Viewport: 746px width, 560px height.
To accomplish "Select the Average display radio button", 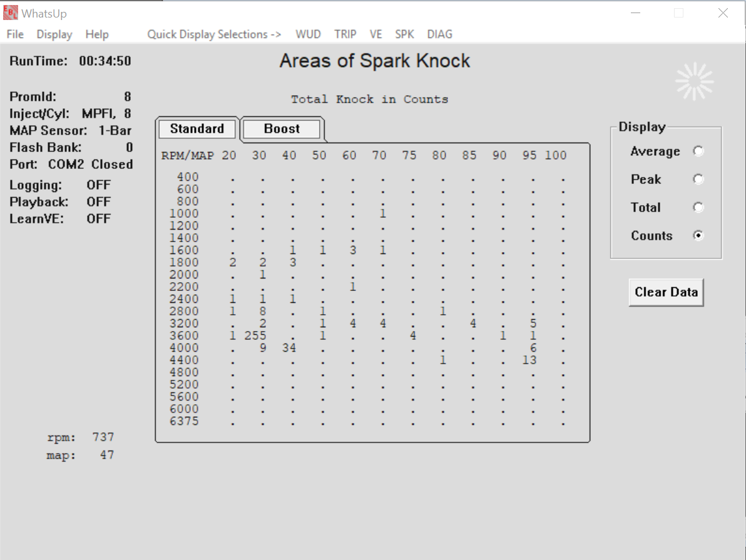I will (x=698, y=151).
